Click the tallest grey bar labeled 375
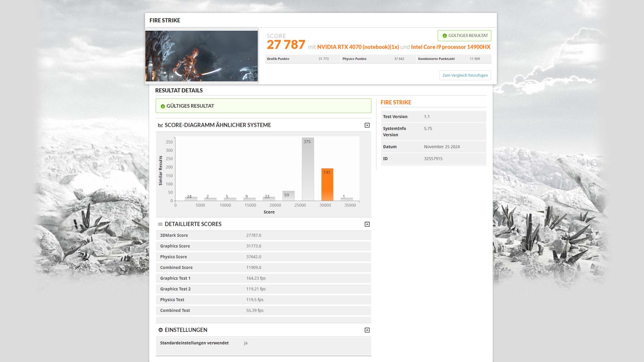The image size is (644, 362). (x=308, y=169)
